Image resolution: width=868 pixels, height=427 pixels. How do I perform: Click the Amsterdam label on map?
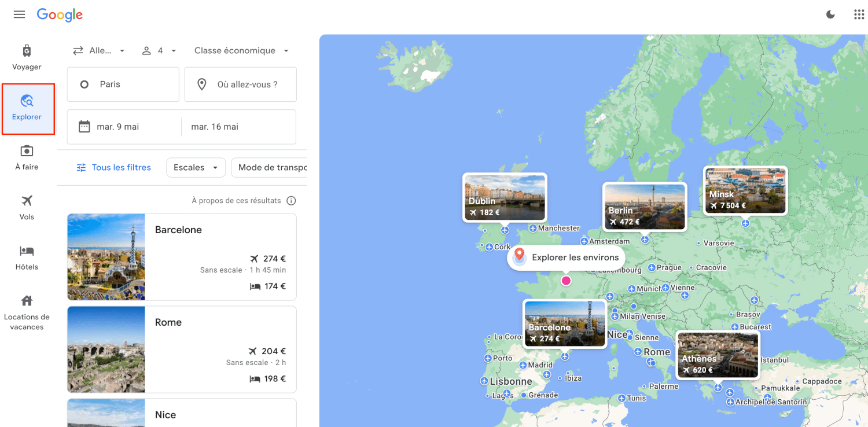(x=609, y=241)
